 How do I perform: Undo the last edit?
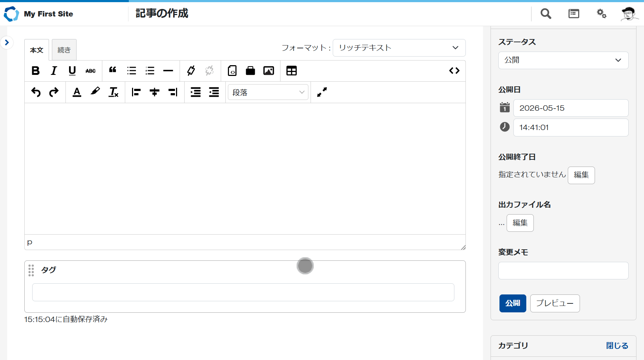tap(36, 92)
